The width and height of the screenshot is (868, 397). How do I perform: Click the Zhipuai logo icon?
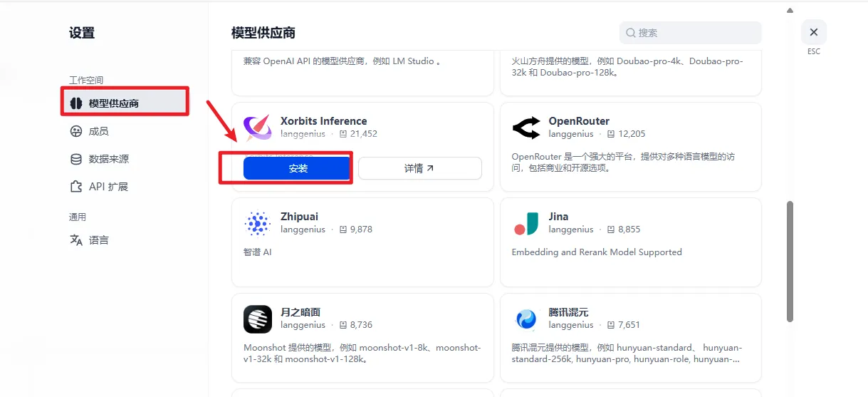point(257,223)
